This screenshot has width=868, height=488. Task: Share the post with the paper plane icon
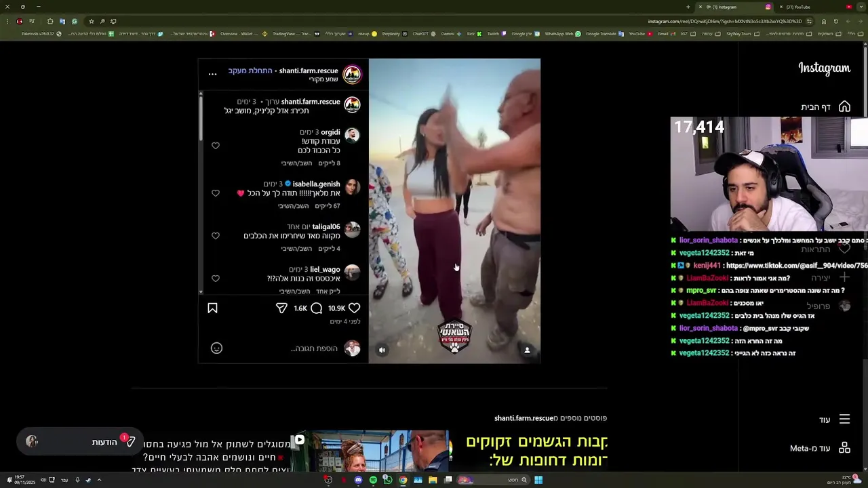[281, 308]
